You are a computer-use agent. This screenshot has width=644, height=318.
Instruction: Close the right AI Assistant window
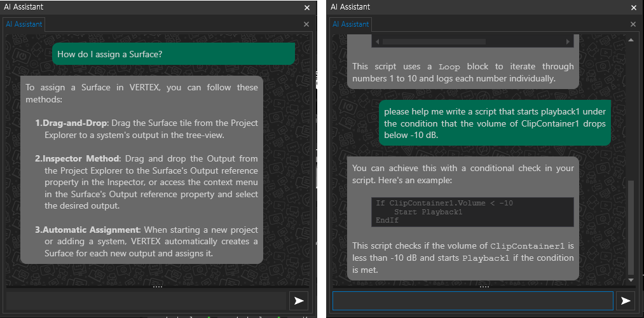pos(634,8)
